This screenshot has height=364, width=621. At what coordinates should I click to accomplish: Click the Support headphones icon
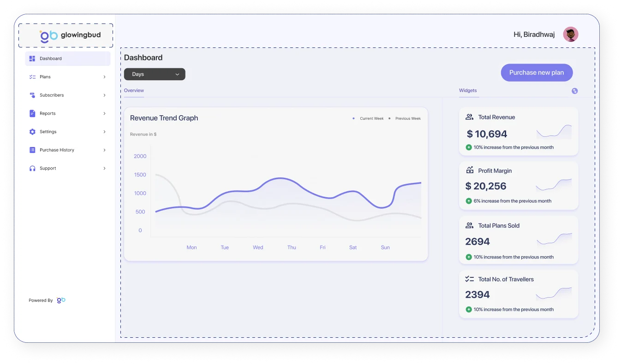click(x=32, y=169)
